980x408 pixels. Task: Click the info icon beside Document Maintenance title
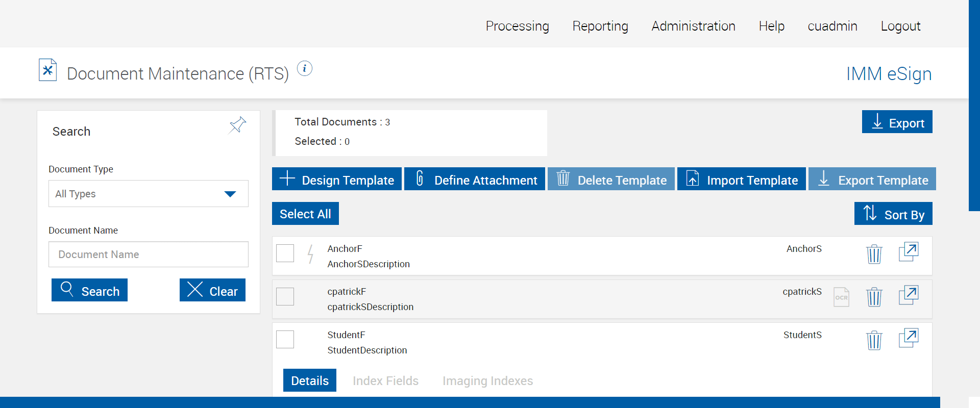click(305, 68)
